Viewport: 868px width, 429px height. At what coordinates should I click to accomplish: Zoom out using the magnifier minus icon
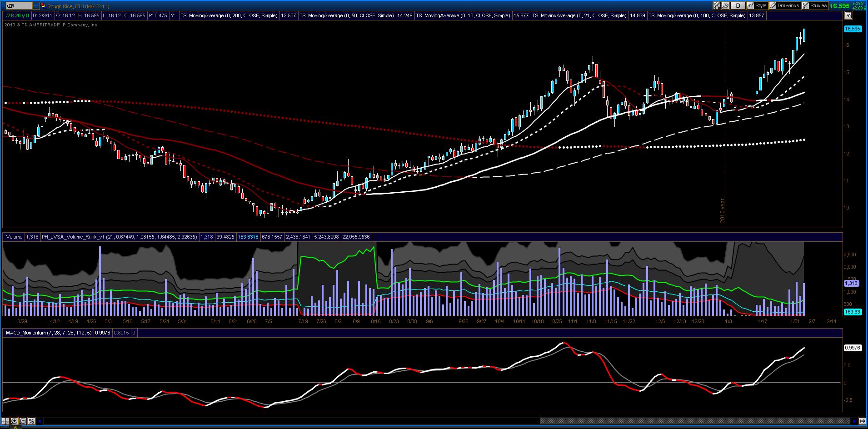(23, 421)
